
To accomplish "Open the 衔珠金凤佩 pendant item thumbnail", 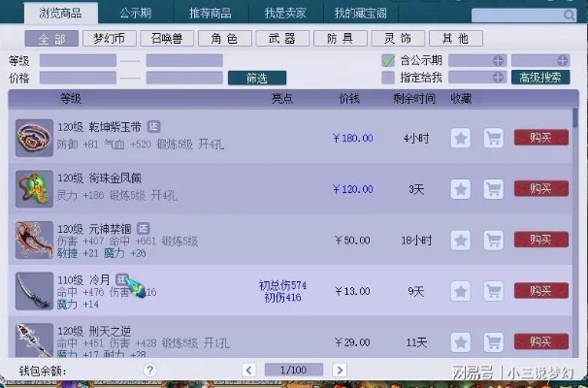I will (34, 189).
